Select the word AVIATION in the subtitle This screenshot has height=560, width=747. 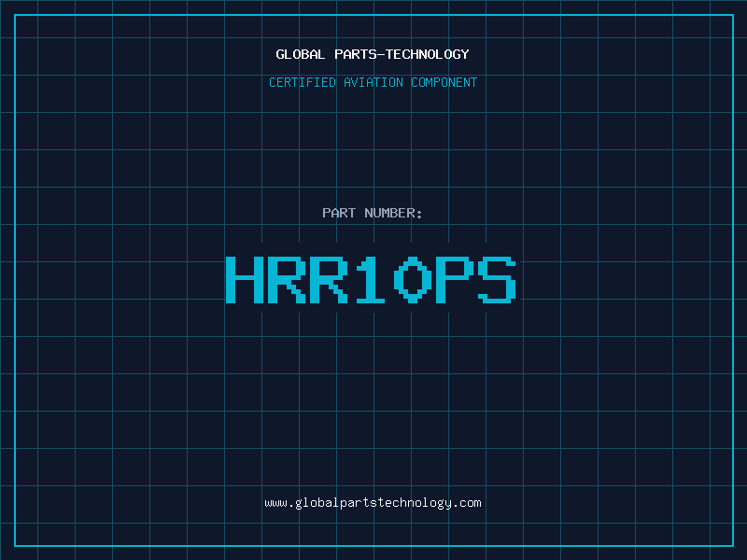tap(373, 82)
